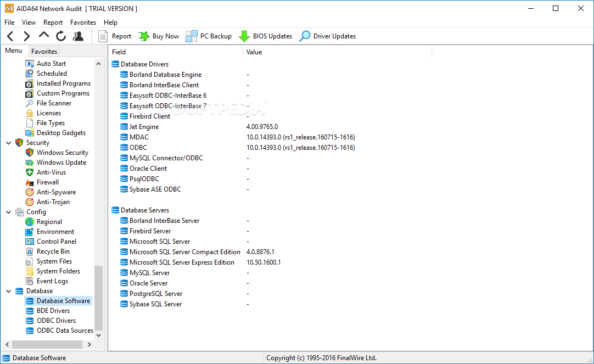Screen dimensions: 594x364
Task: Open the Anti-Spyware target icon
Action: 29,192
